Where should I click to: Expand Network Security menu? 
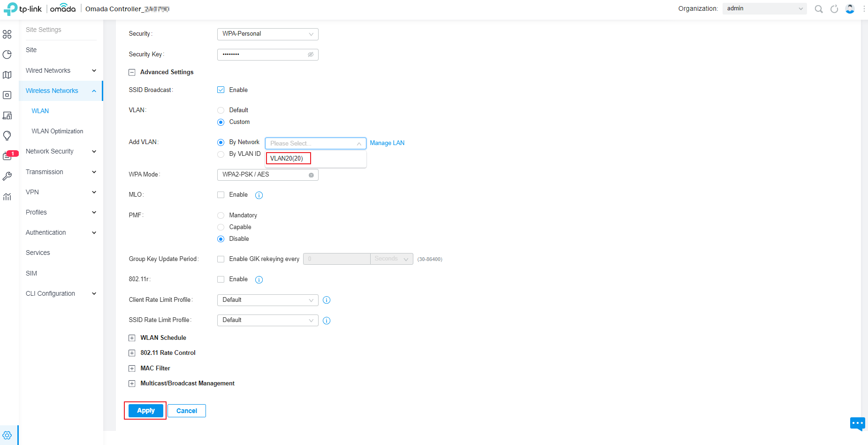tap(61, 151)
